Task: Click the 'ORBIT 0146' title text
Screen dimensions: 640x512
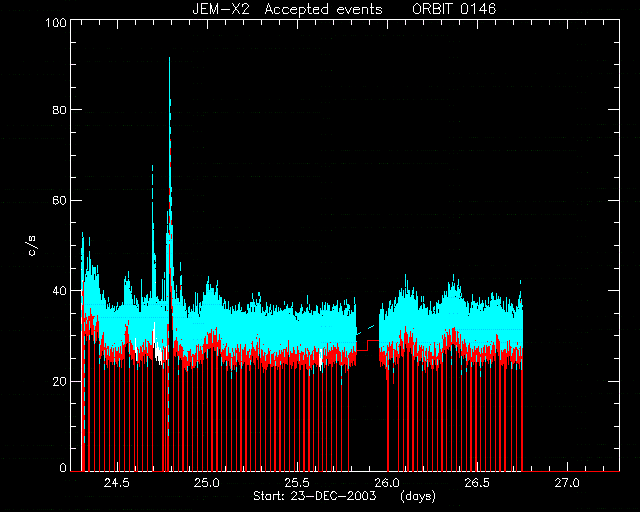Action: click(x=454, y=9)
